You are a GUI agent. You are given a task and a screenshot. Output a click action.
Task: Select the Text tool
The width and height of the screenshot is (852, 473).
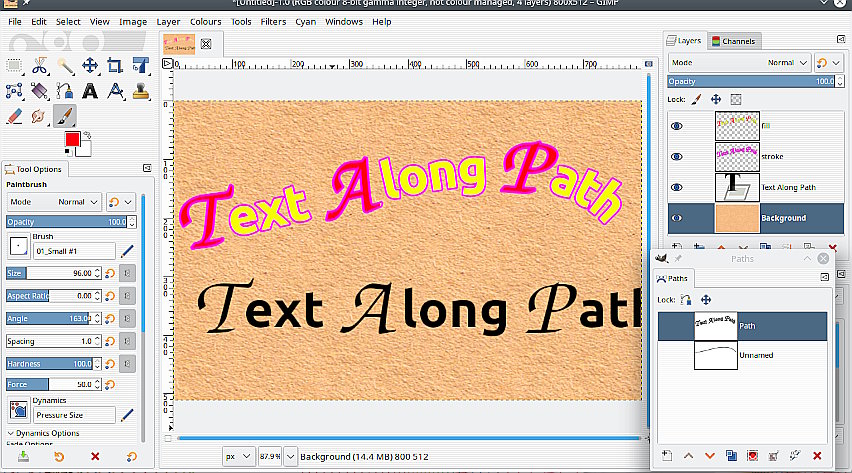point(90,91)
